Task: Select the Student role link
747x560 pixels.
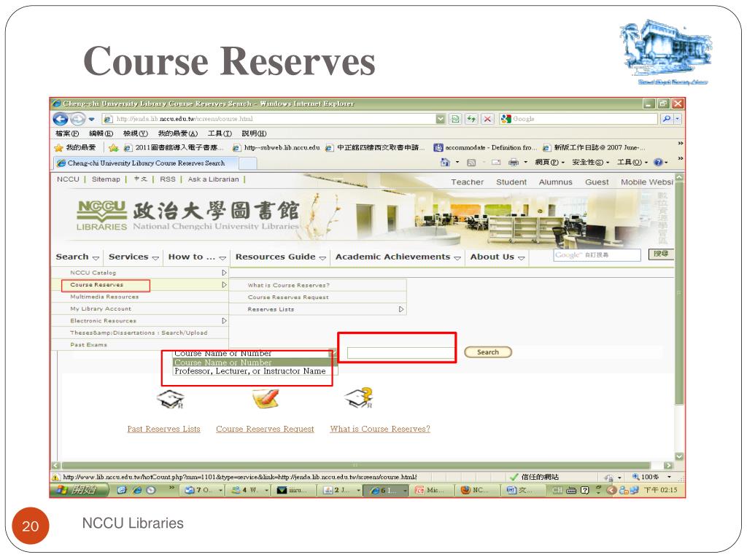Action: (x=511, y=182)
